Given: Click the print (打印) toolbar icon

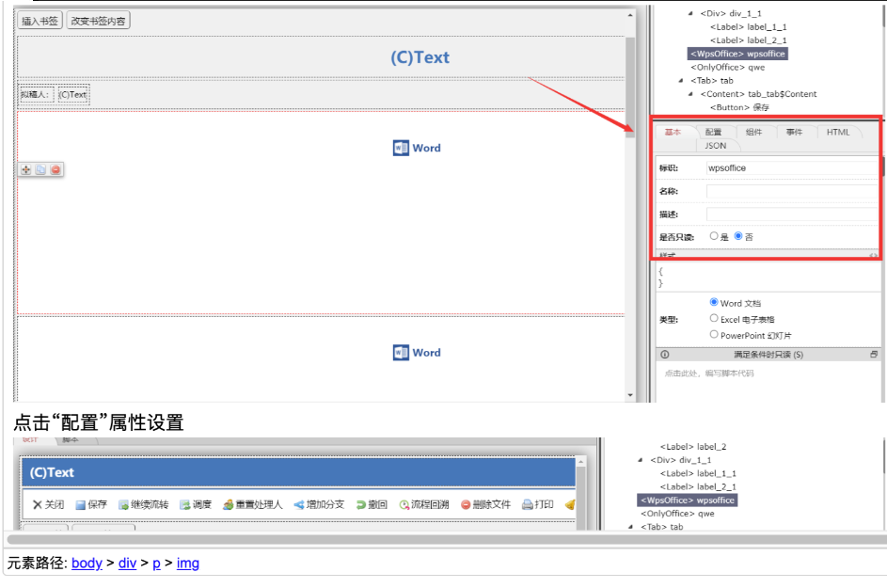Looking at the screenshot, I should coord(528,505).
